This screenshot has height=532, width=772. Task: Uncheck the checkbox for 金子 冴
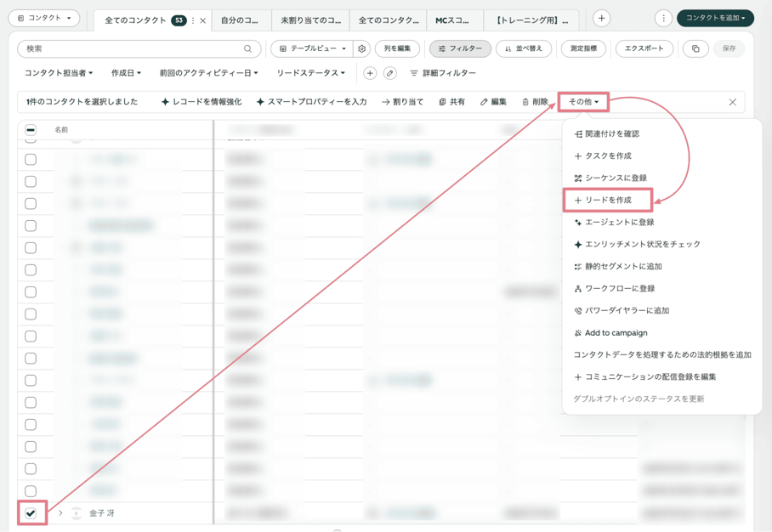pos(31,513)
